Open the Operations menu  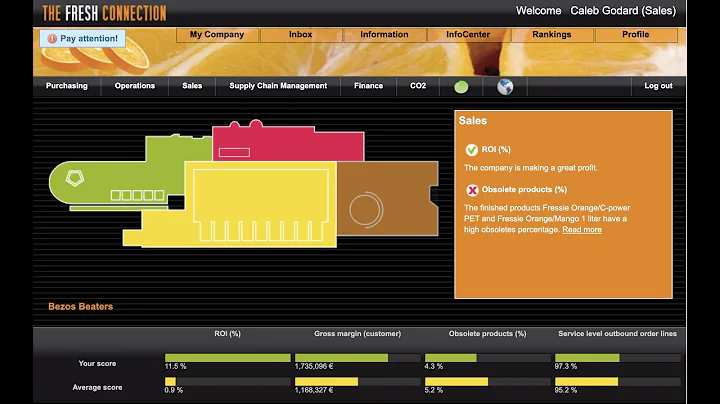135,86
